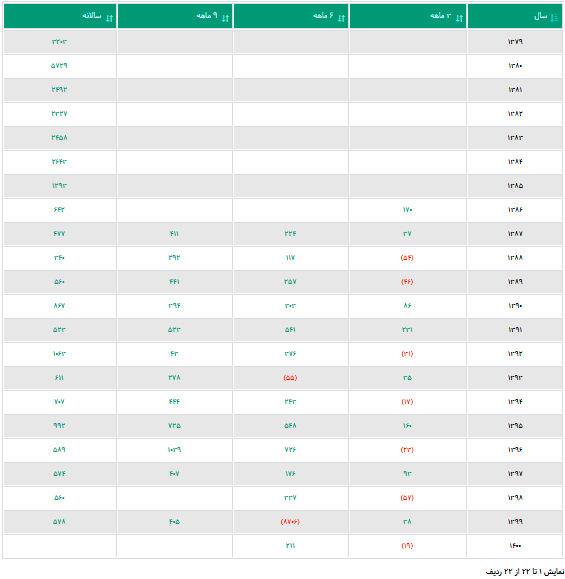Select annual value ۱۰۴۳ in ۱۳۹۲ row
Viewport: 565px width, 579px height.
[59, 354]
